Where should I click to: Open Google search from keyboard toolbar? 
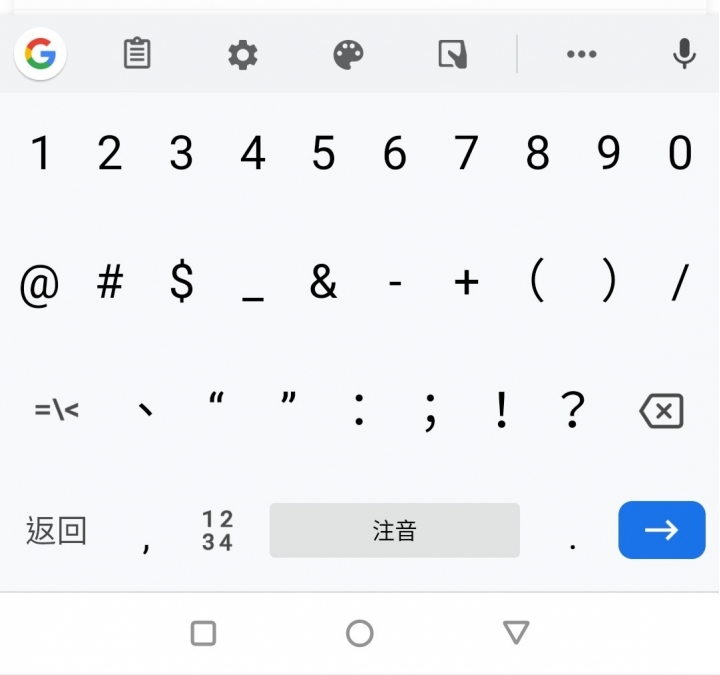tap(40, 54)
